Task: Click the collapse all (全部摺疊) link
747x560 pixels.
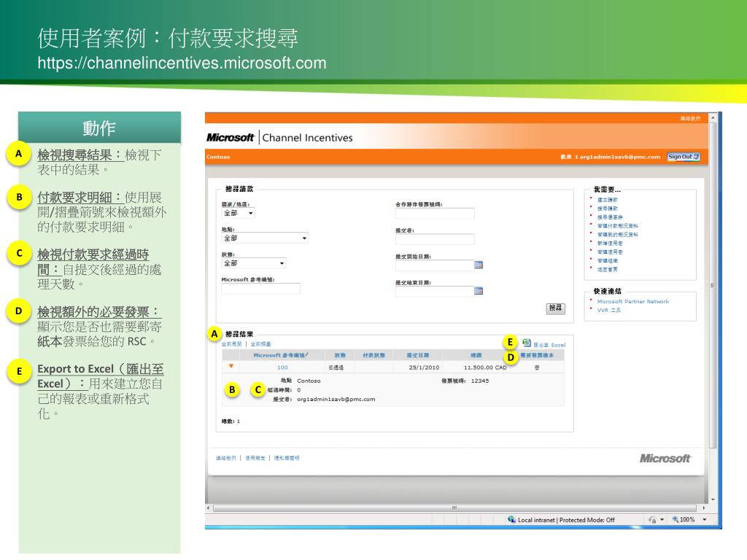Action: pos(260,344)
